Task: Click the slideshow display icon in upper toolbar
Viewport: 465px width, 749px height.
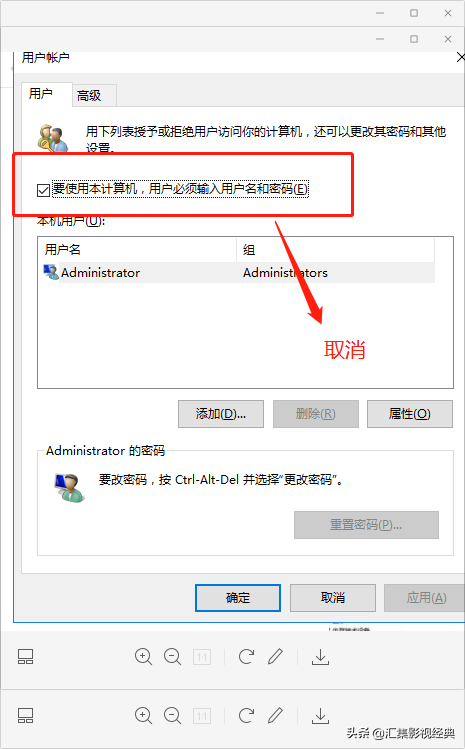Action: click(25, 657)
